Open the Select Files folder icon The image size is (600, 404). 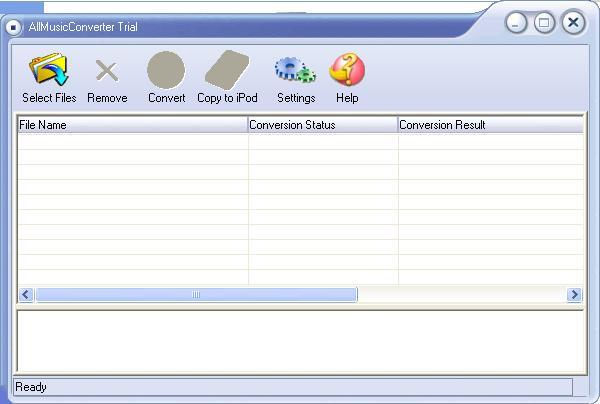[49, 69]
